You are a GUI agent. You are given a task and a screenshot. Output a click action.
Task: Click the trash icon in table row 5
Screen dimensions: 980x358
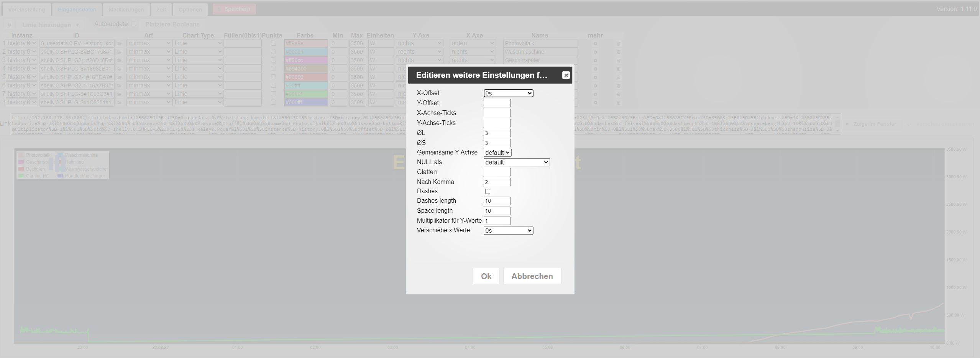pyautogui.click(x=618, y=77)
